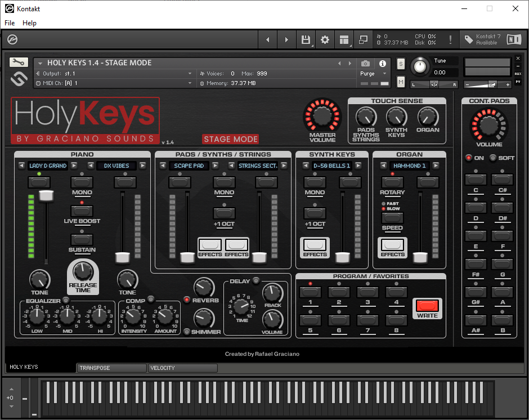The width and height of the screenshot is (529, 420).
Task: Toggle the COMP power button
Action: click(x=151, y=299)
